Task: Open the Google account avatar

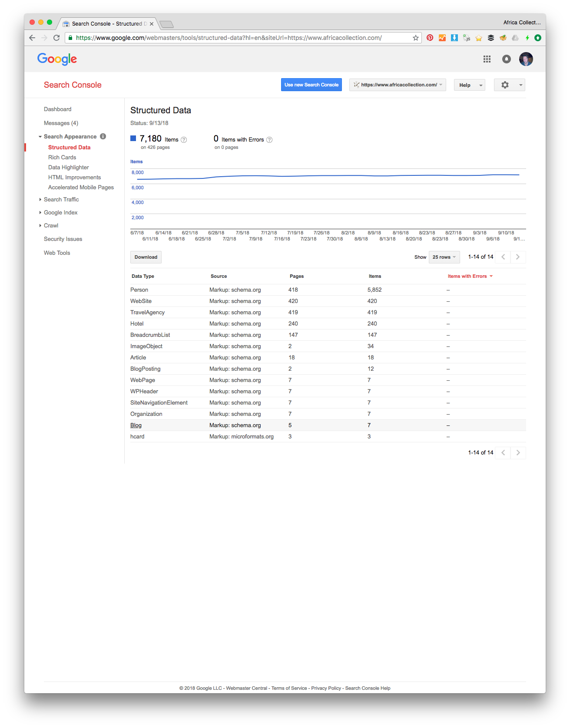Action: [x=526, y=59]
